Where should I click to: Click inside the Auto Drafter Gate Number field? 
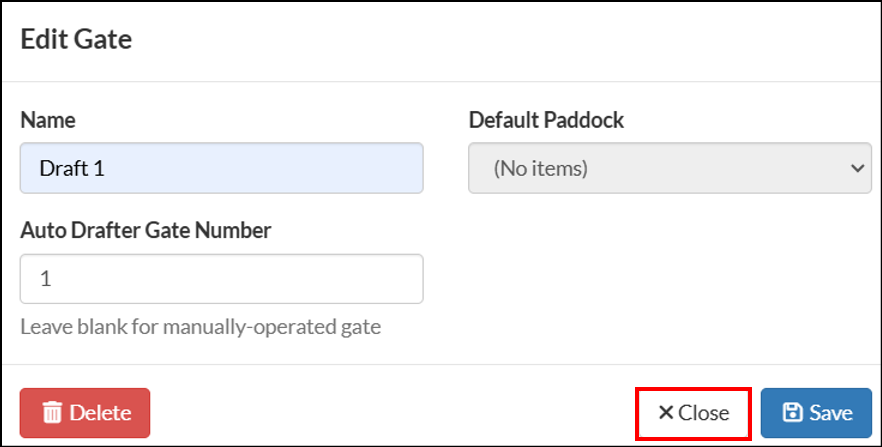pos(222,279)
